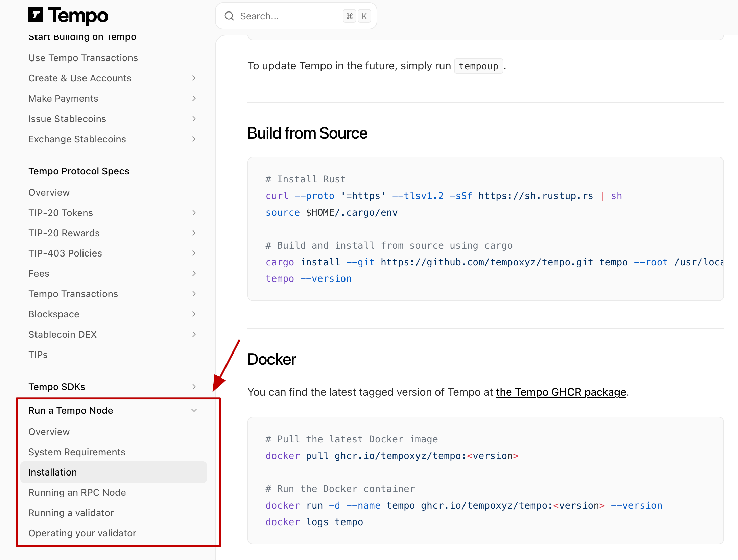Expand Stablecoin DEX chevron

pos(194,334)
